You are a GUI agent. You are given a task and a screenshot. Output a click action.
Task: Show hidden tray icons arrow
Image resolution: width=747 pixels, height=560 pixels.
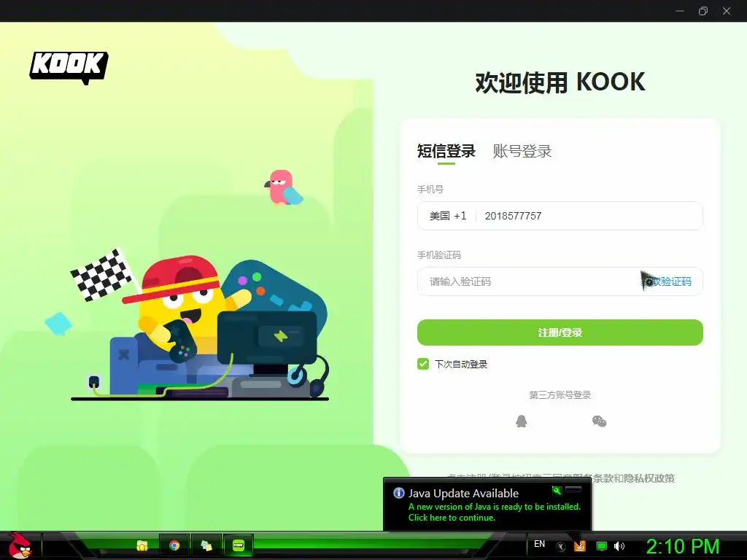coord(561,547)
